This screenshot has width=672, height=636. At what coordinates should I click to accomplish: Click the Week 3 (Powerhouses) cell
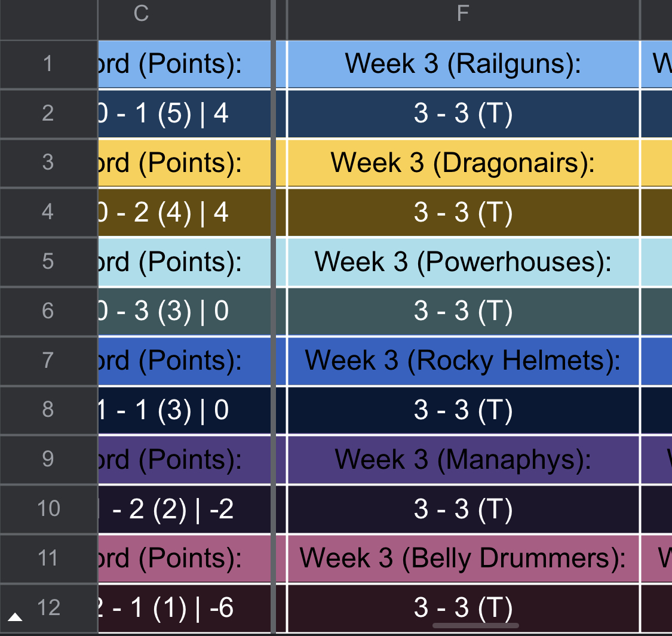coord(463,262)
